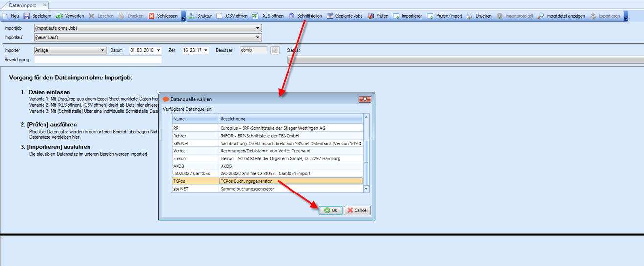The image size is (644, 266).
Task: Select the Rohrer data source row
Action: click(267, 136)
